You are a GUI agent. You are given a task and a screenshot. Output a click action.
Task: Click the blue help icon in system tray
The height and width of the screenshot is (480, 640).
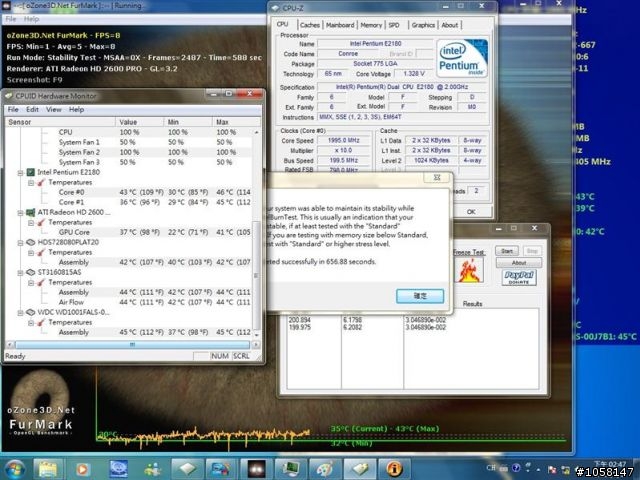(516, 468)
